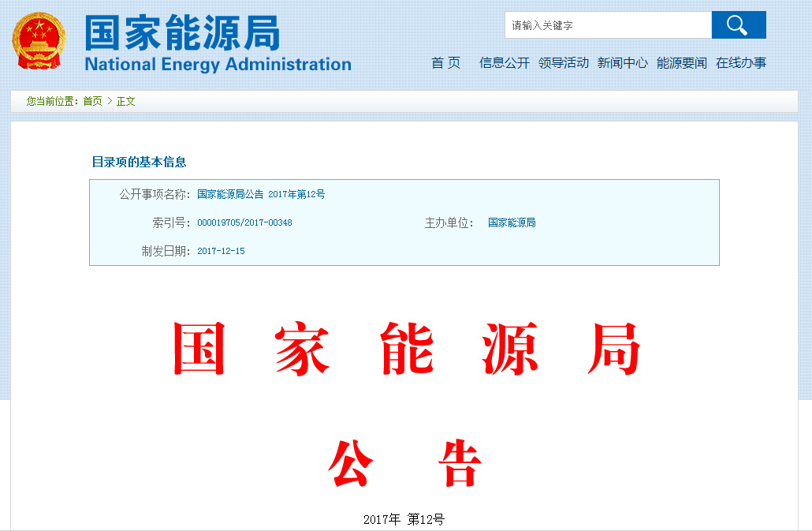This screenshot has width=812, height=531.
Task: Open the 首页 navigation menu item
Action: [445, 63]
